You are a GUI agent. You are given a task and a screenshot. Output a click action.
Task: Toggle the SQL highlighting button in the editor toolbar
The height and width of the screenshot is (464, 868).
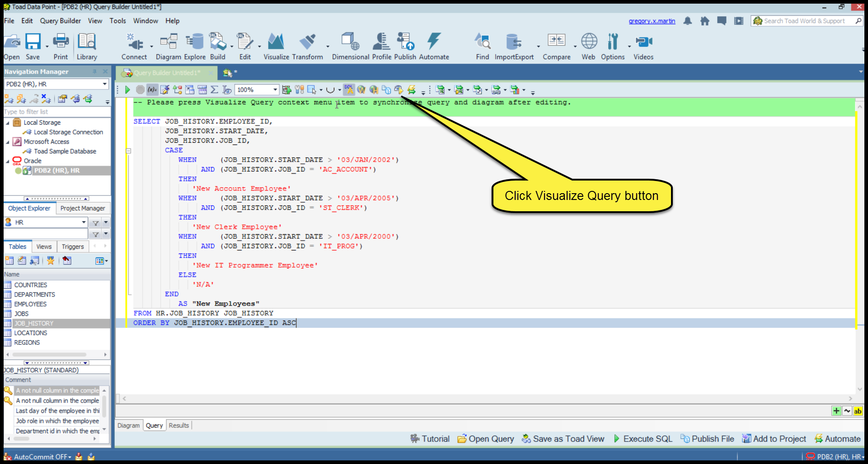(x=349, y=90)
